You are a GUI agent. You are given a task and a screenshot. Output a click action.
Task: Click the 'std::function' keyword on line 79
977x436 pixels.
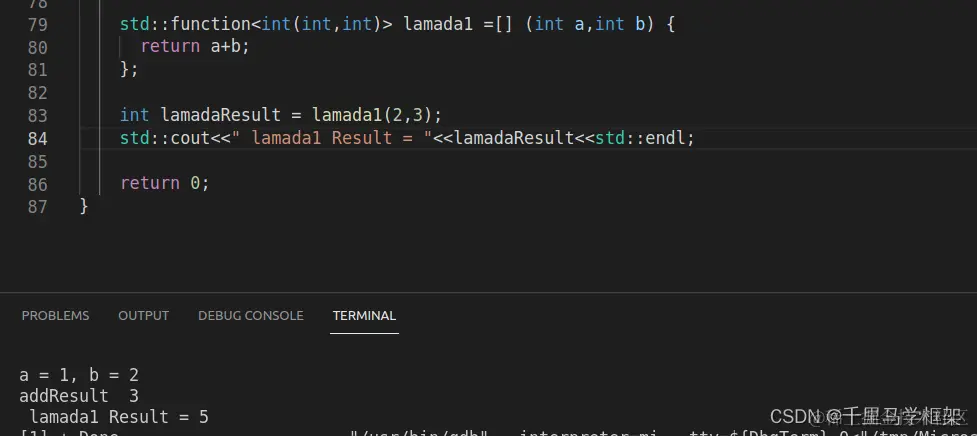pyautogui.click(x=186, y=24)
